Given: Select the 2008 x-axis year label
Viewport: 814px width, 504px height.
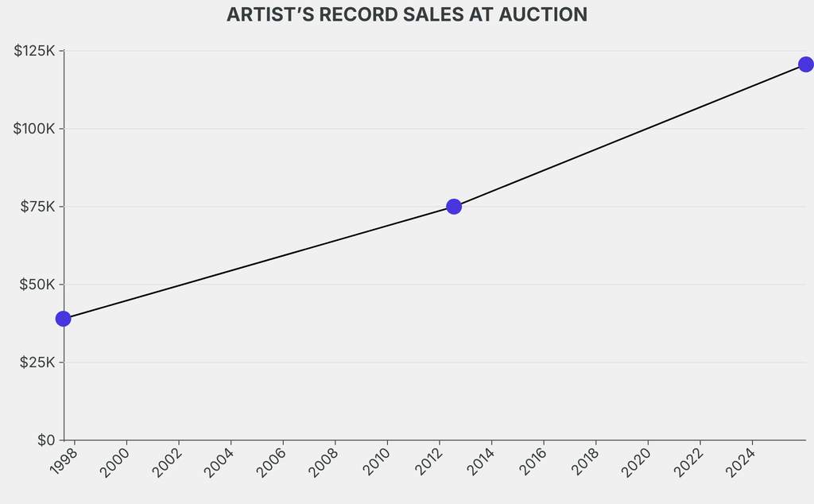Looking at the screenshot, I should [x=324, y=461].
